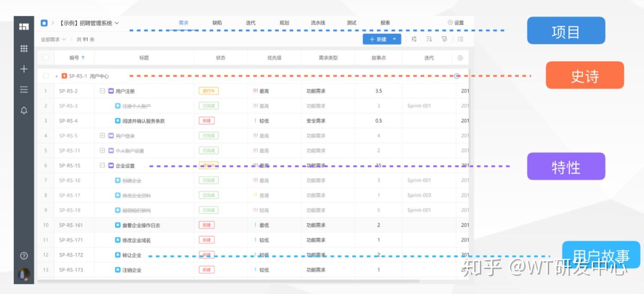Click the story icon beside 注销企业
Screen dimensions: 644x294
click(118, 269)
